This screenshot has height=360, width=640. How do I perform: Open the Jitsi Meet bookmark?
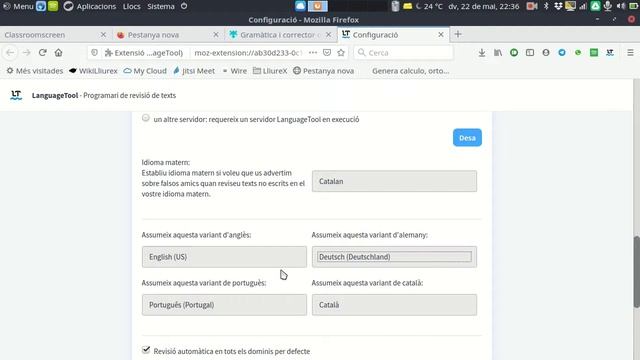coord(194,71)
